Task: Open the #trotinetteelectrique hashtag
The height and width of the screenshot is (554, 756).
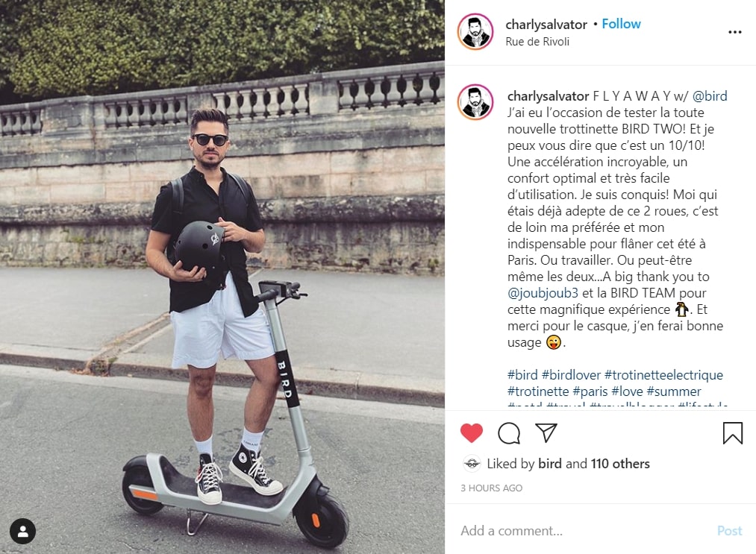Action: 664,375
